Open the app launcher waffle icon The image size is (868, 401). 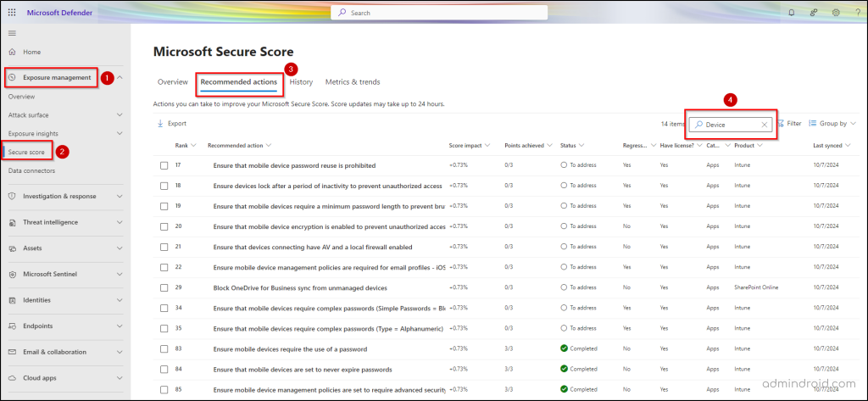point(12,13)
